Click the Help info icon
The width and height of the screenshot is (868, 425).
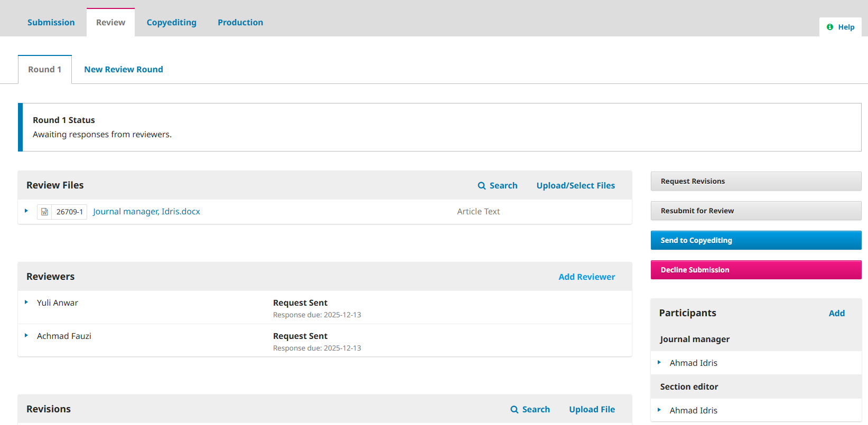coord(830,27)
